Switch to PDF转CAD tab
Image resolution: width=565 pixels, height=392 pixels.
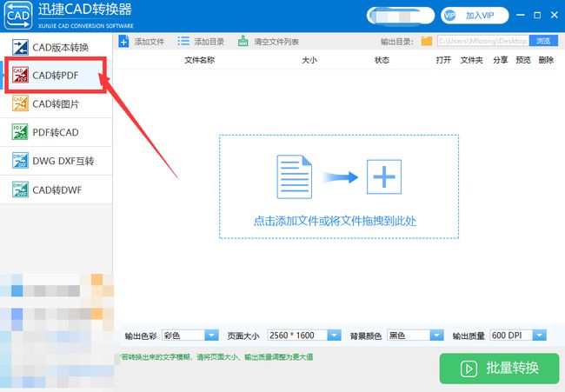tap(56, 132)
